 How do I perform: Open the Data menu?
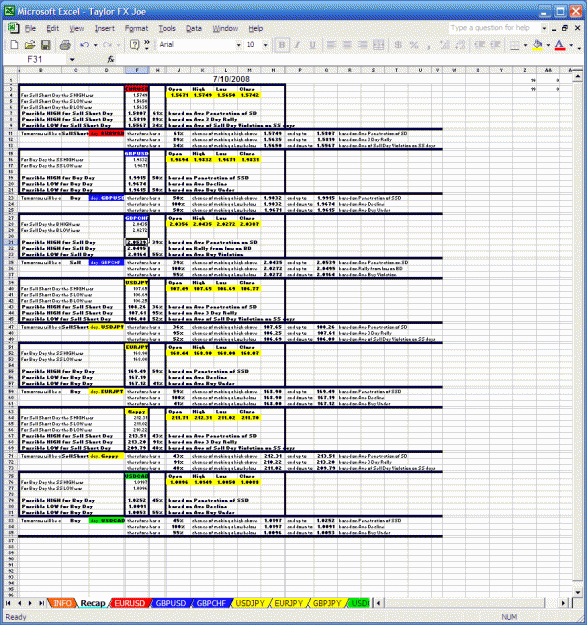pos(194,28)
